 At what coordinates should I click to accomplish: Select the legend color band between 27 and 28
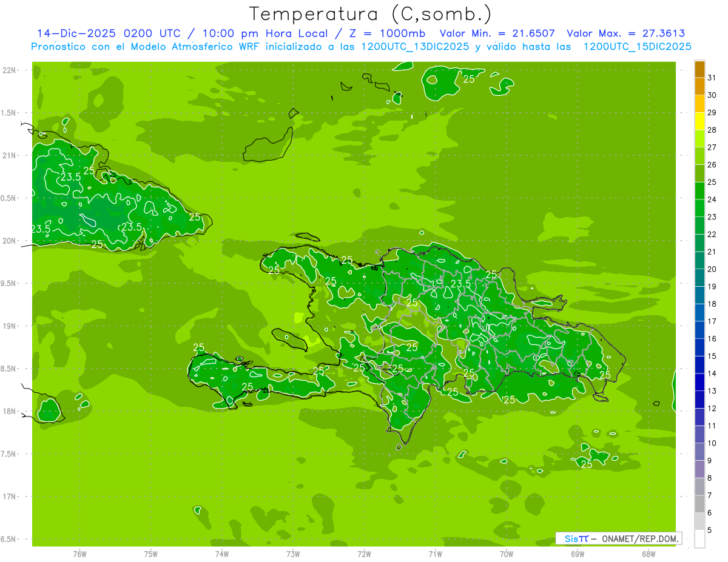[x=699, y=138]
